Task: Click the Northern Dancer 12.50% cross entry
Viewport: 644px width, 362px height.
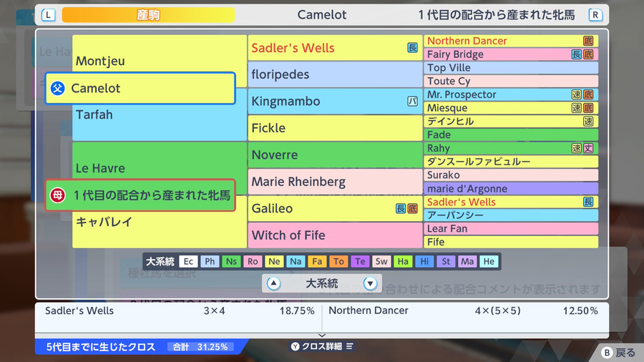Action: (463, 310)
